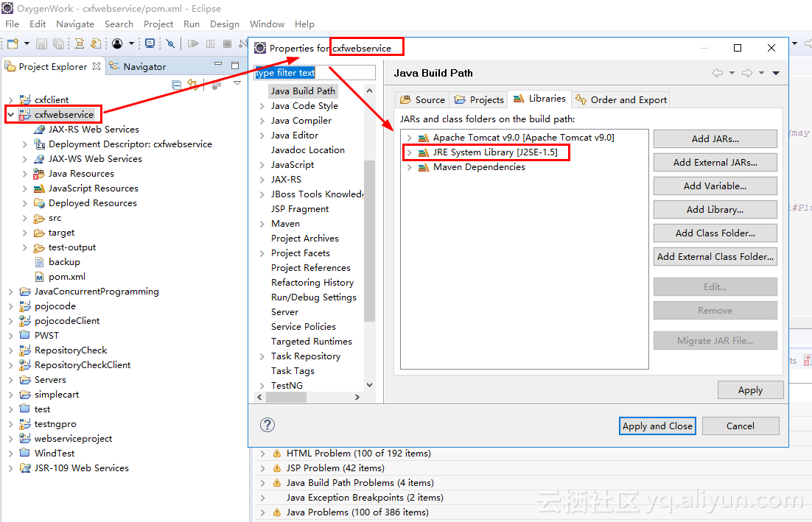Screen dimensions: 812x522
Task: Click the Apply button
Action: point(750,390)
